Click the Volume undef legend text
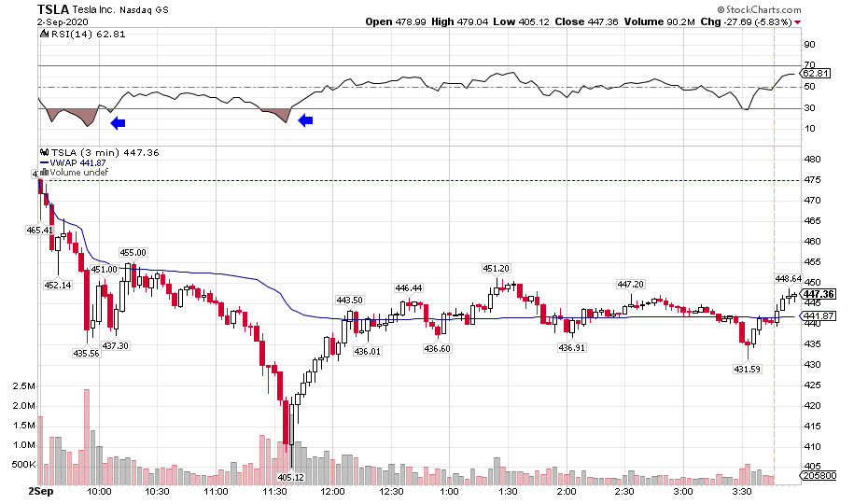This screenshot has width=868, height=504. (x=79, y=173)
